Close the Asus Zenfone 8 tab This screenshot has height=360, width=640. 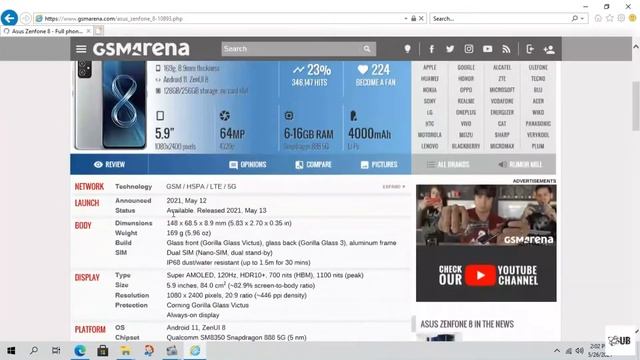89,31
